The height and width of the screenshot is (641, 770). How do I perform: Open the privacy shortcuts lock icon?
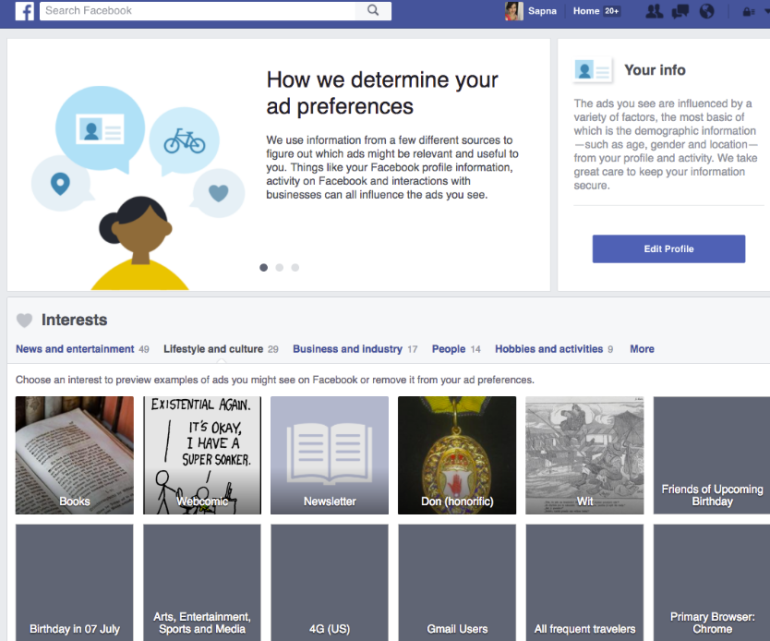point(748,11)
